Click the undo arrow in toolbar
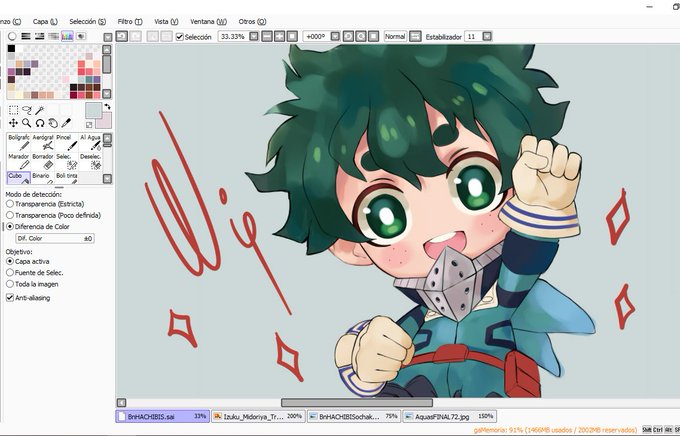Screen dimensions: 680x436 (122, 36)
